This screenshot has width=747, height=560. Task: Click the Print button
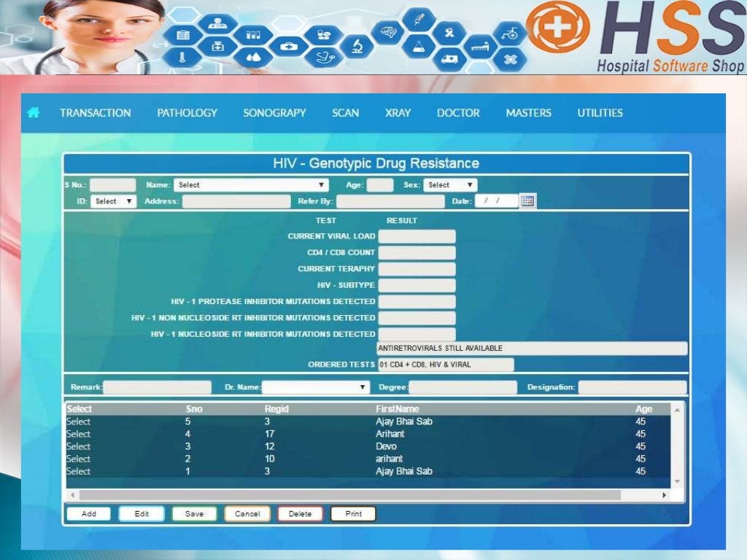(354, 514)
